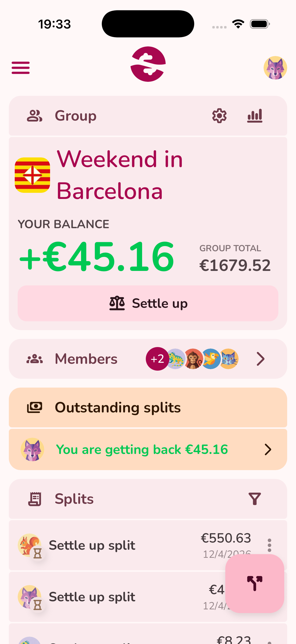Tap the app logo in header

click(x=148, y=64)
